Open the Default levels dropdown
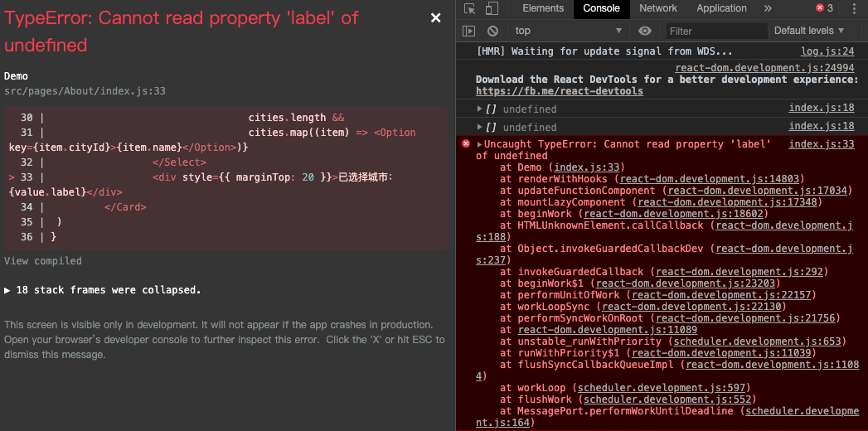Image resolution: width=868 pixels, height=431 pixels. coord(809,31)
